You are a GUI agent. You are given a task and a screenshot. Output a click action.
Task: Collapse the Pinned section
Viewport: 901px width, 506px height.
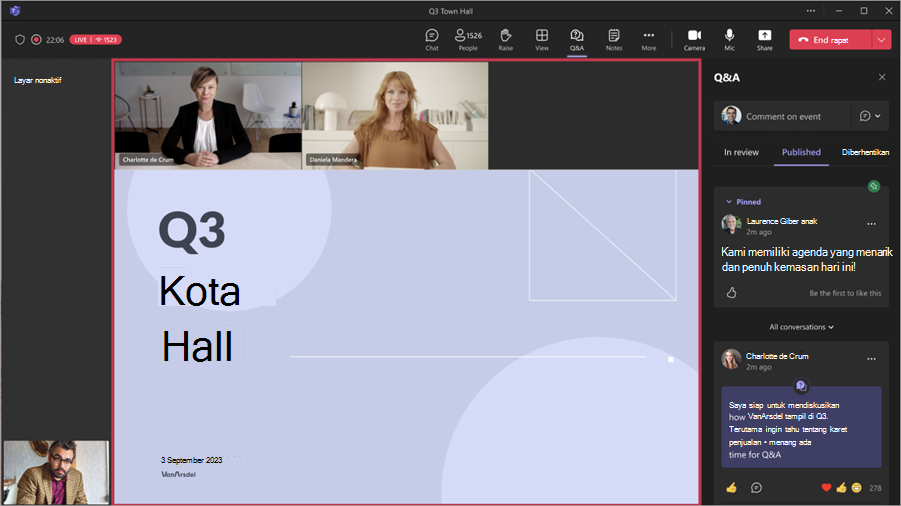pos(743,202)
